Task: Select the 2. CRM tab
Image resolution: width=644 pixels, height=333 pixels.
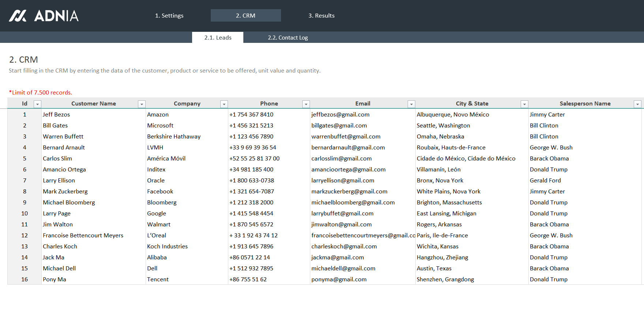Action: click(x=246, y=15)
